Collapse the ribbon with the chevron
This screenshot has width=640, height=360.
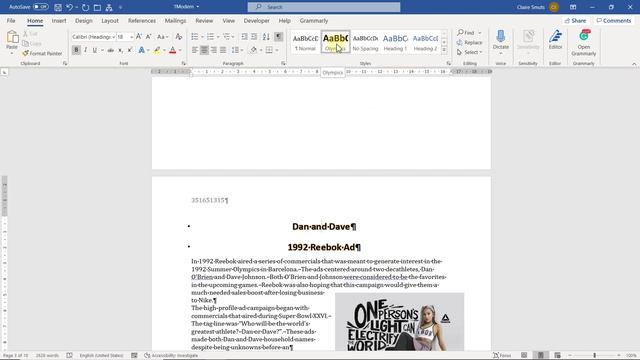pyautogui.click(x=634, y=64)
